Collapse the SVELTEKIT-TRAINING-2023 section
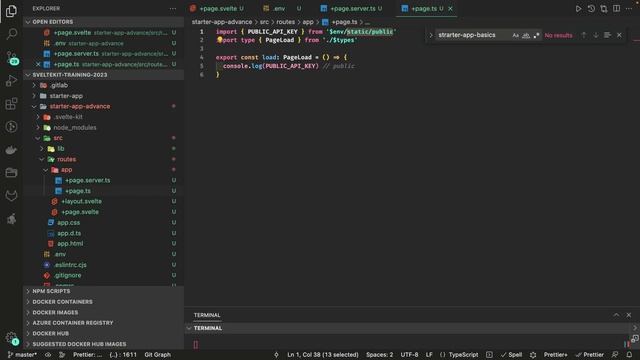 point(104,75)
